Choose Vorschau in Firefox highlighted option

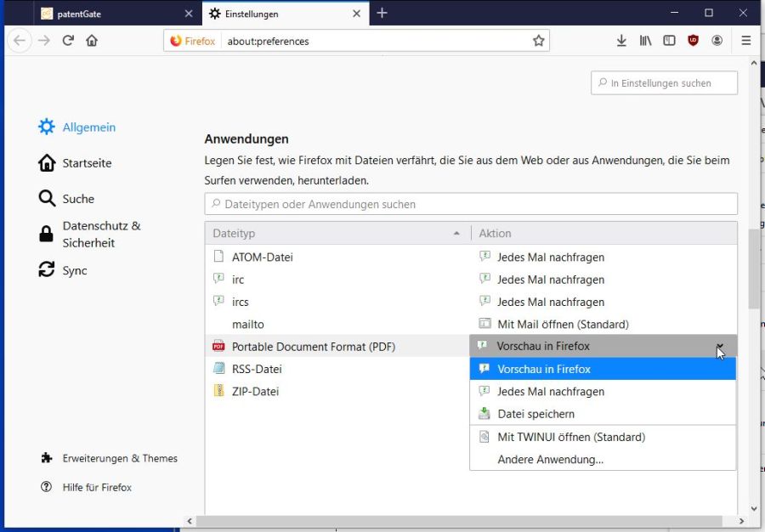pos(603,369)
